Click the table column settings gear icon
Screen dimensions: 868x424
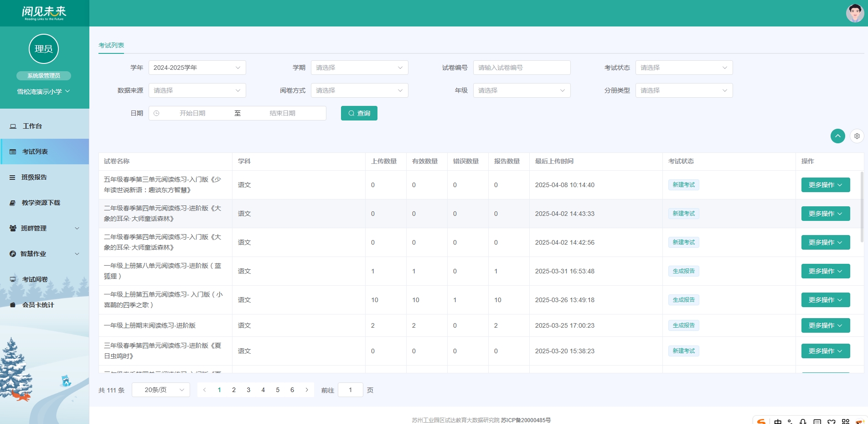click(x=857, y=136)
